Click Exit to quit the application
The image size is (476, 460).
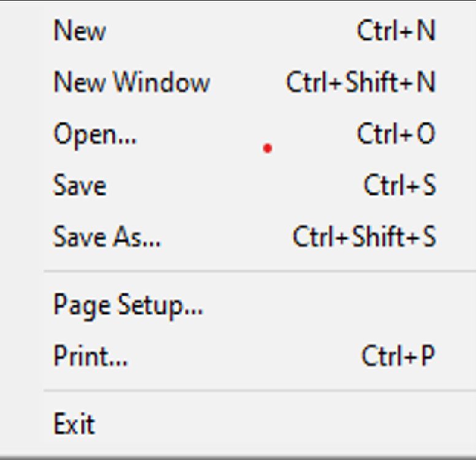click(x=74, y=424)
